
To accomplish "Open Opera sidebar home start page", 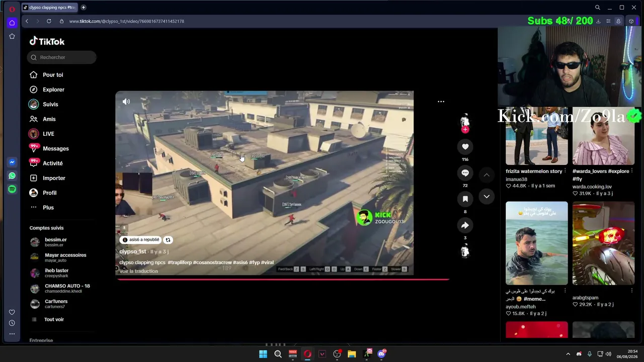I will [x=12, y=23].
